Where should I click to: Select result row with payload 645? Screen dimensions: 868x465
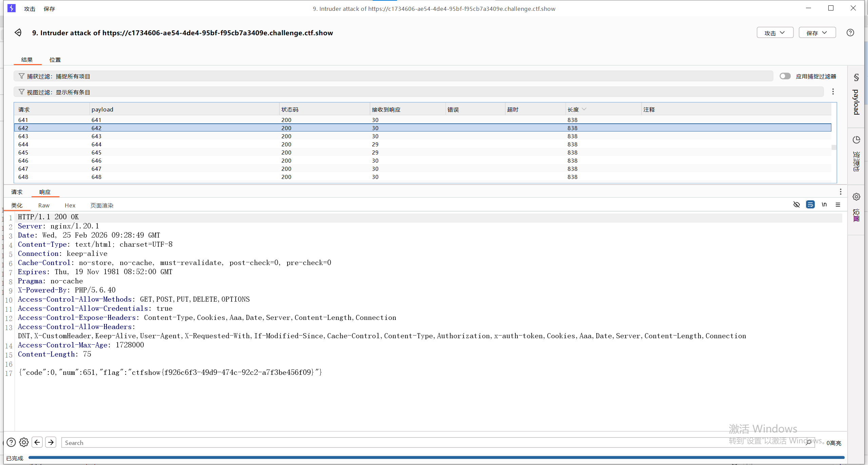tap(96, 153)
